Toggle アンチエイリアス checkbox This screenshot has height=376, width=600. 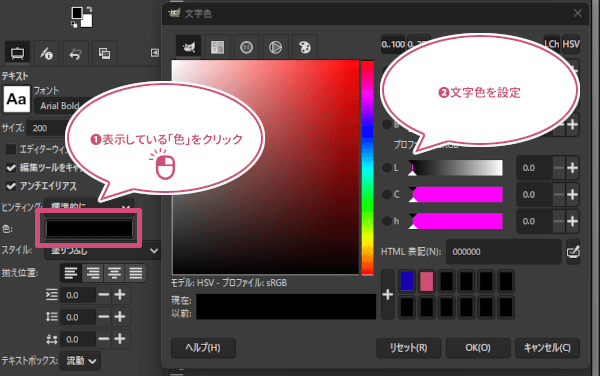(11, 186)
